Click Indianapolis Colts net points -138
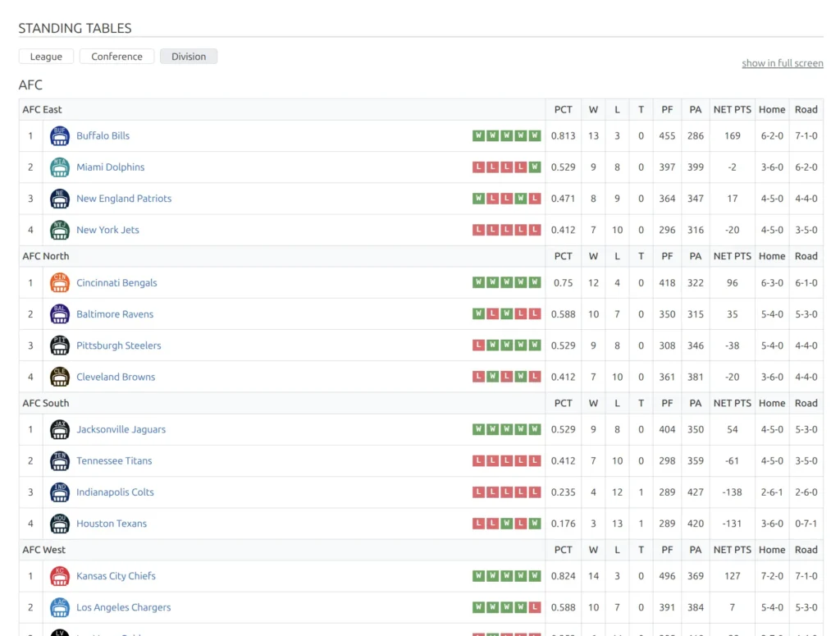840x636 pixels. pyautogui.click(x=733, y=492)
